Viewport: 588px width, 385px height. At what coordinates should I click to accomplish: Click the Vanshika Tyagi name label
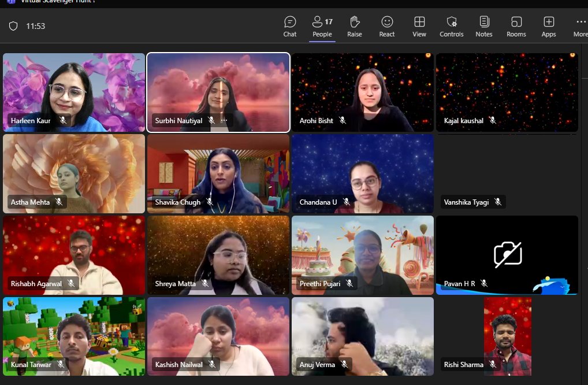(466, 202)
